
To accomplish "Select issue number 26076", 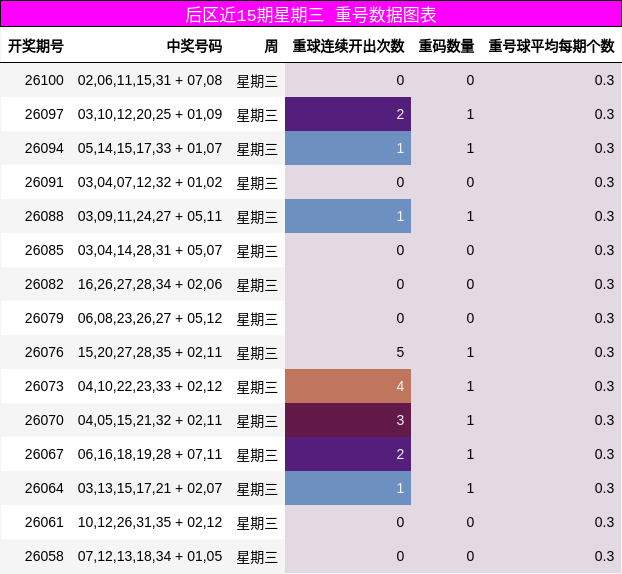I will tap(44, 352).
